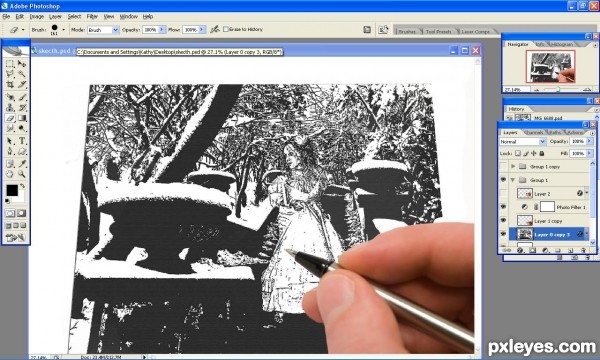This screenshot has width=600, height=360.
Task: Switch to the Histogram tab
Action: tap(562, 44)
